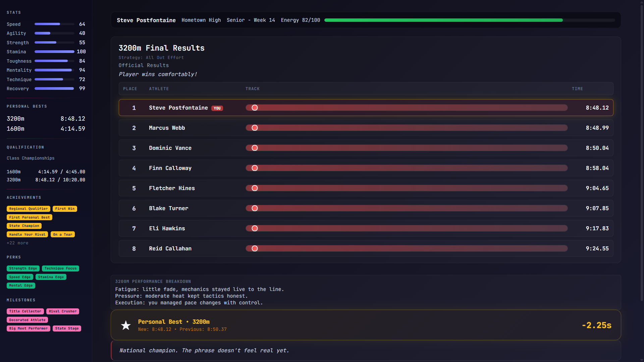The height and width of the screenshot is (362, 644).
Task: Click the Title Collector milestone badge
Action: click(25, 311)
